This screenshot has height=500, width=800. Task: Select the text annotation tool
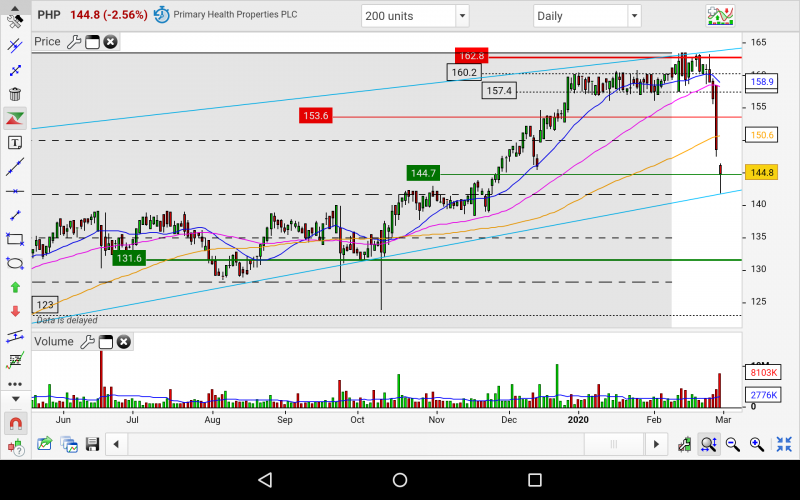[15, 143]
